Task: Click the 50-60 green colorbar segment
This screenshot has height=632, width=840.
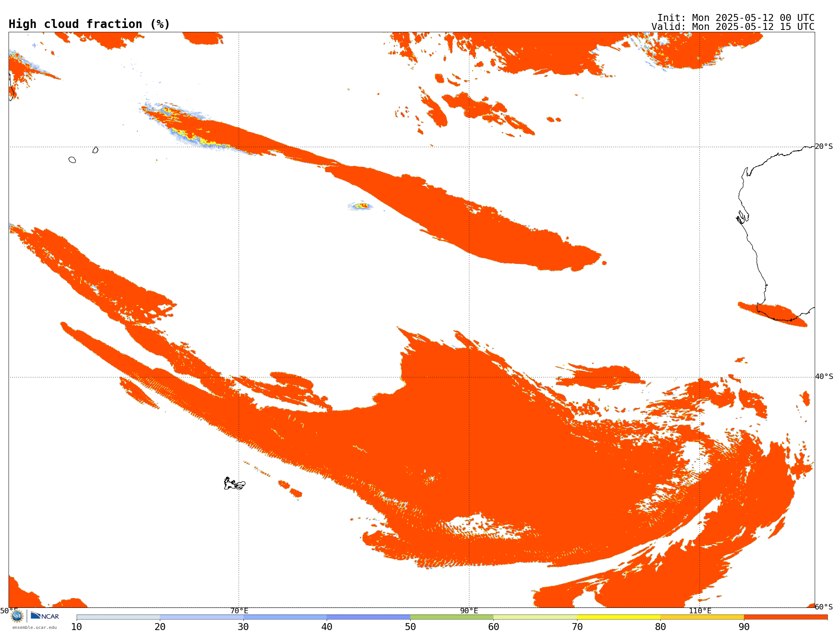Action: click(x=452, y=617)
